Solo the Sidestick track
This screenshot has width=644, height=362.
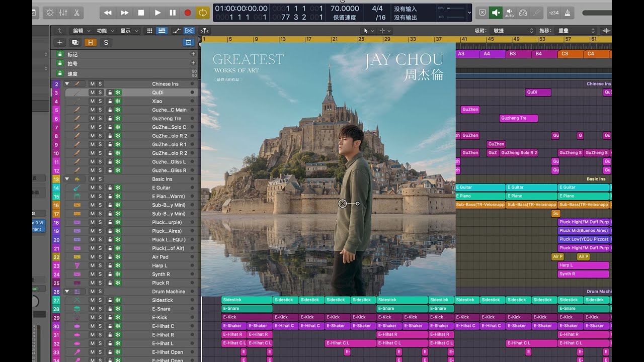(100, 300)
